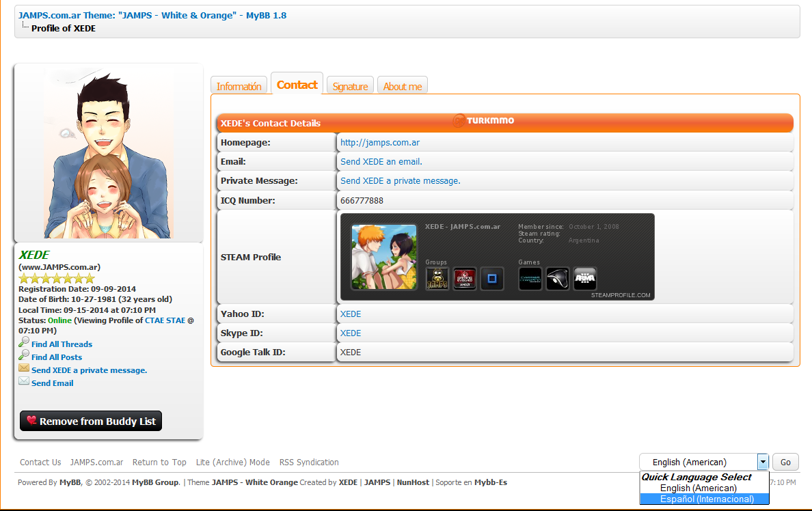Click the Profile of XEDE breadcrumb text
This screenshot has height=511, width=812.
coord(64,29)
